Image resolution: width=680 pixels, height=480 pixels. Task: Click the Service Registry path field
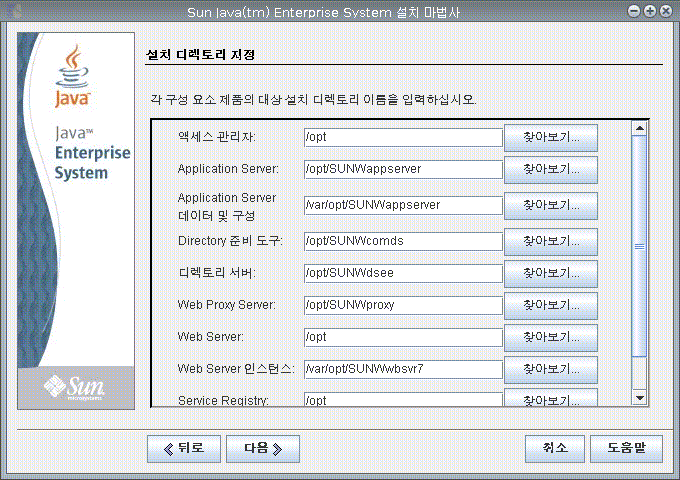coord(403,400)
